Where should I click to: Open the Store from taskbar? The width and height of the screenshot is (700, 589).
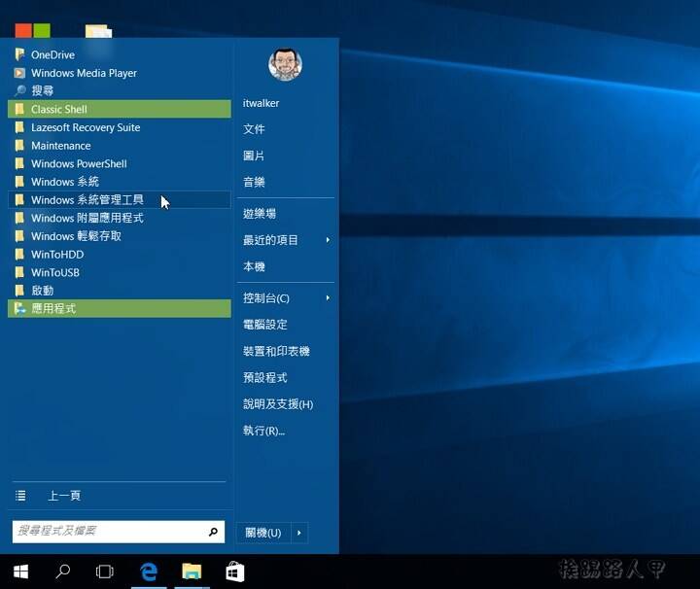click(x=235, y=572)
